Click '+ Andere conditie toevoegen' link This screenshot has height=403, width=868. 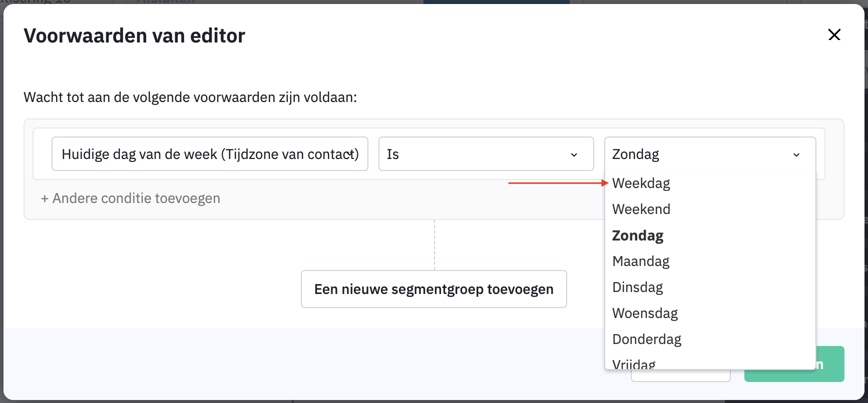click(131, 198)
